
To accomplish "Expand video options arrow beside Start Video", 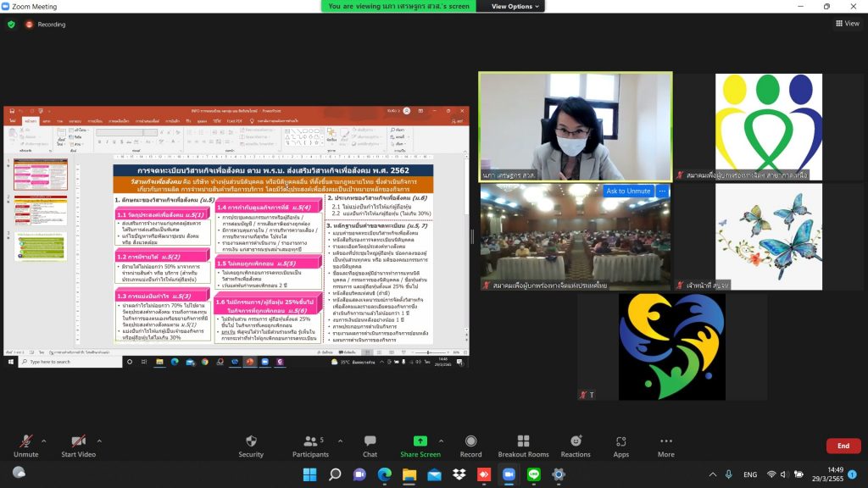I will pyautogui.click(x=99, y=441).
